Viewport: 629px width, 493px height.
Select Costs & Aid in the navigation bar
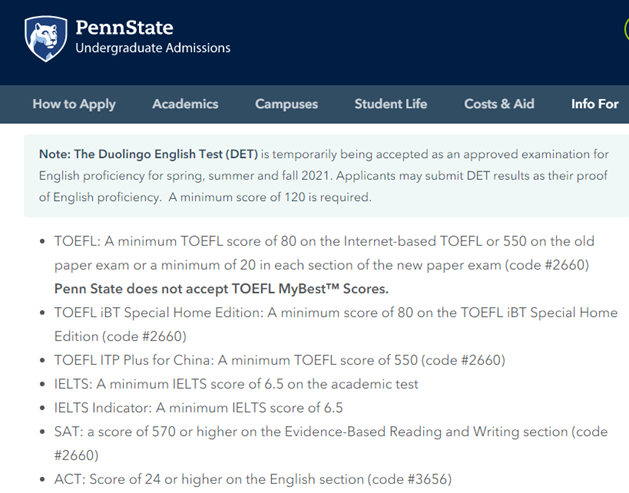499,104
